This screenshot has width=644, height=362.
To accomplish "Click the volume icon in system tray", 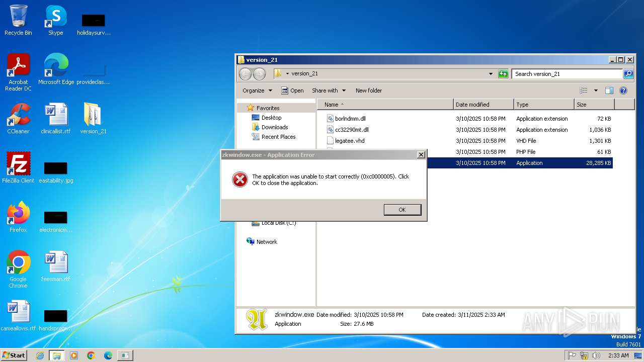I will pyautogui.click(x=596, y=355).
